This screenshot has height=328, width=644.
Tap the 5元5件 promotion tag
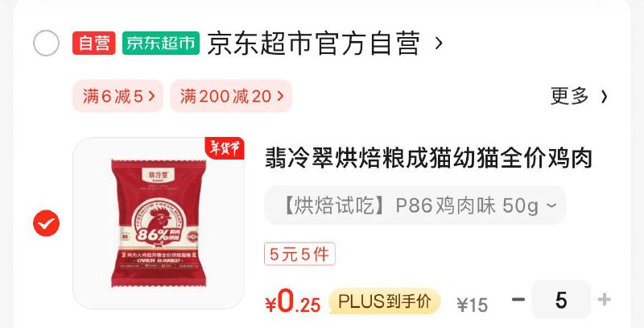click(299, 254)
